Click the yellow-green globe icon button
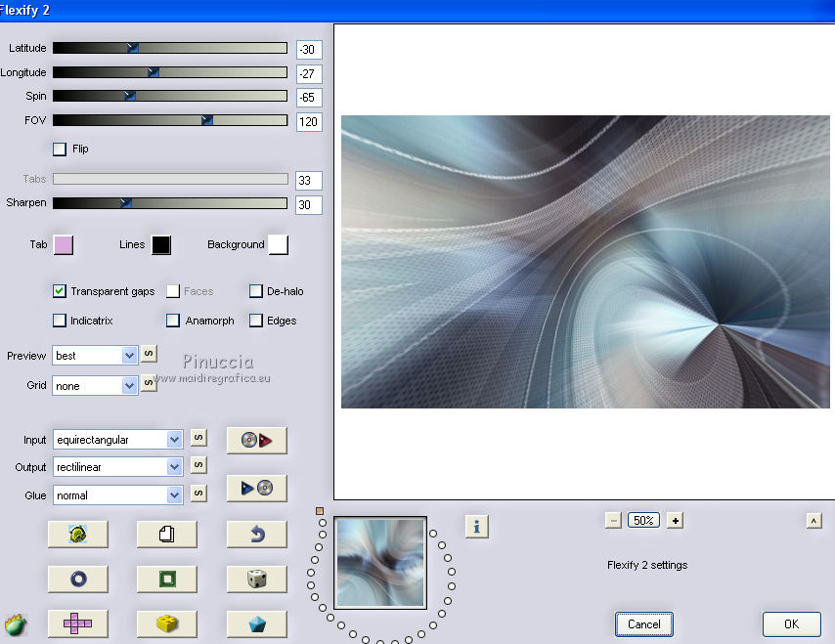 pos(78,534)
